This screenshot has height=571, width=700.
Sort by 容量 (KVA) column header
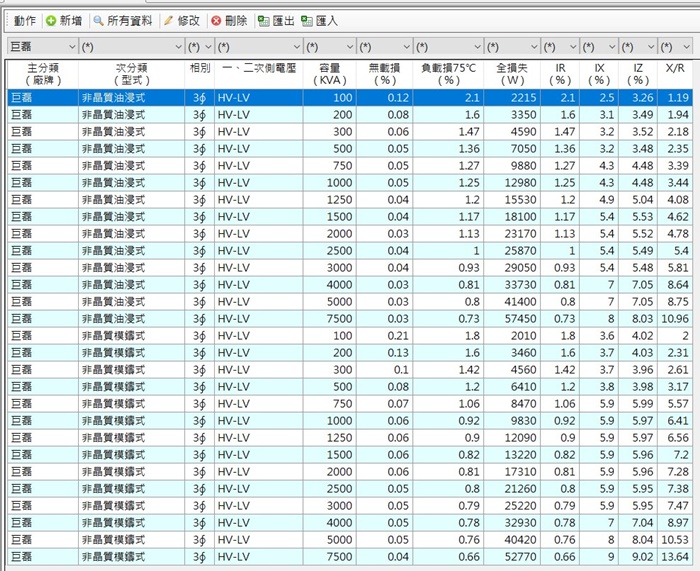[330, 74]
